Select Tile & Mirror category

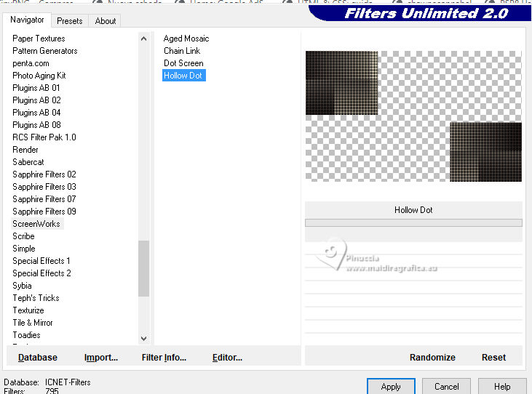33,323
